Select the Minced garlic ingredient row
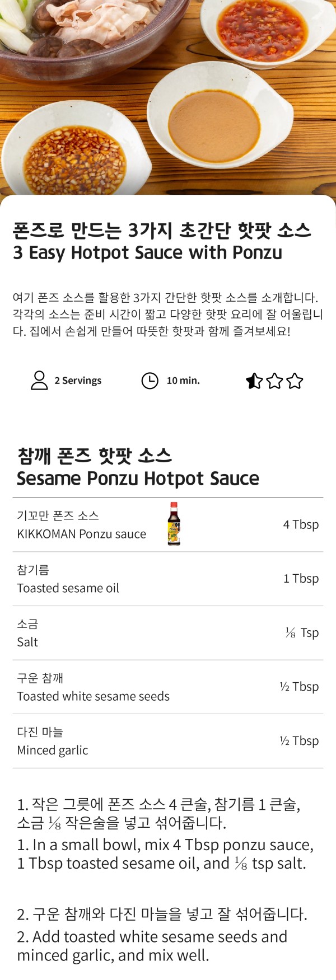The width and height of the screenshot is (336, 980). [x=168, y=741]
